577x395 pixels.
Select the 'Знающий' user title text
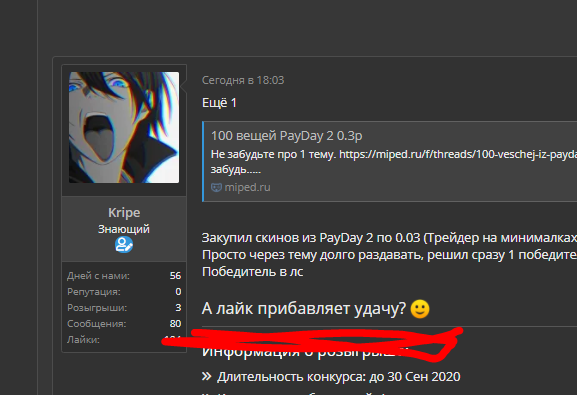tap(124, 229)
